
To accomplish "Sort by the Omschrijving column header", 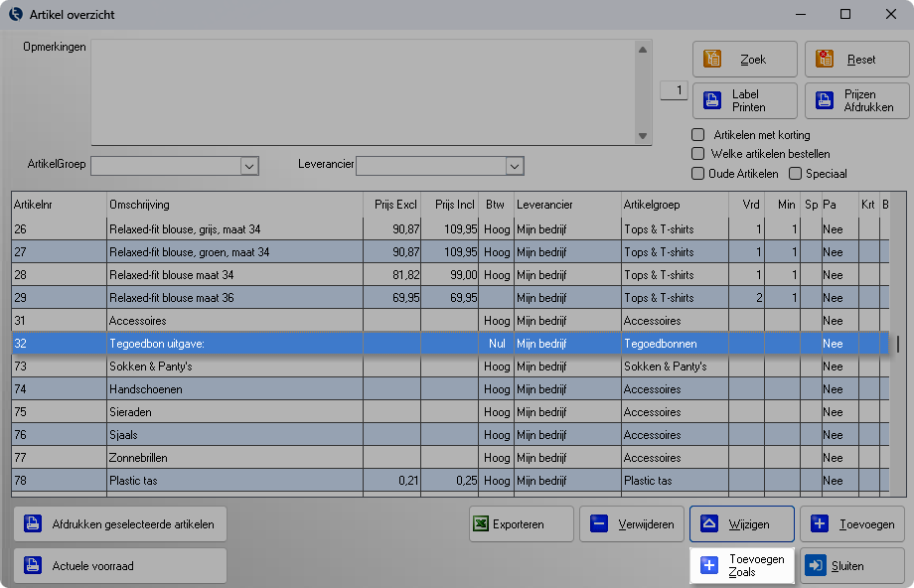I will point(234,205).
